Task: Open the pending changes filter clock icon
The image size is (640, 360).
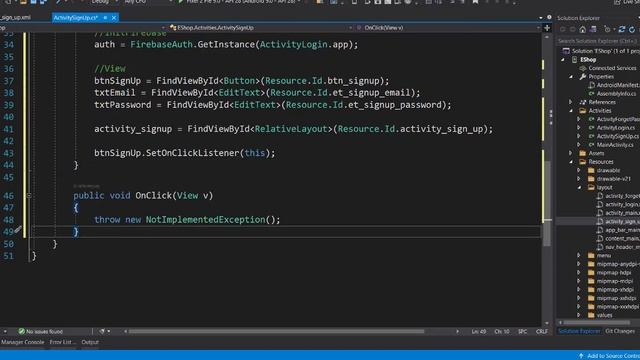Action: pyautogui.click(x=607, y=29)
